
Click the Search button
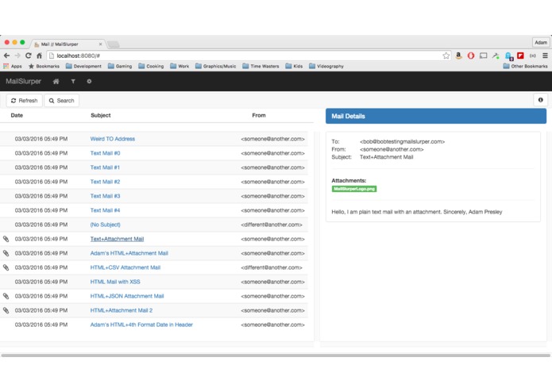[x=62, y=101]
